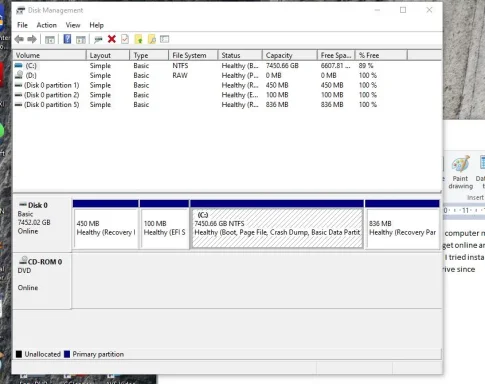Click the 100 MB capacity cell in list

tap(277, 95)
